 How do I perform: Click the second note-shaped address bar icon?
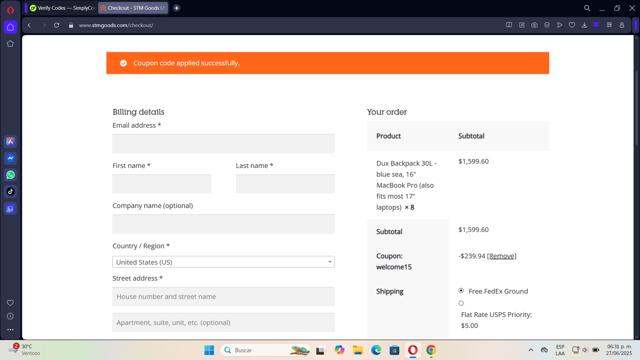(522, 25)
